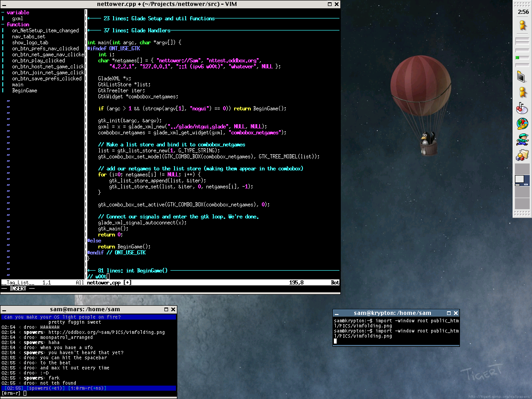This screenshot has width=532, height=399.
Task: Open the globe surfer browser icon
Action: click(522, 124)
